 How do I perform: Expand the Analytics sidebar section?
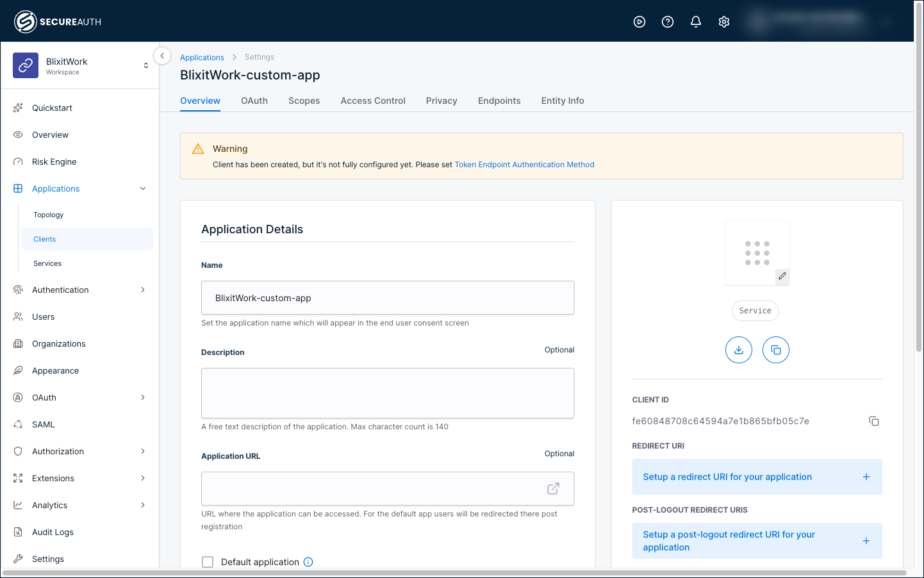(x=143, y=505)
